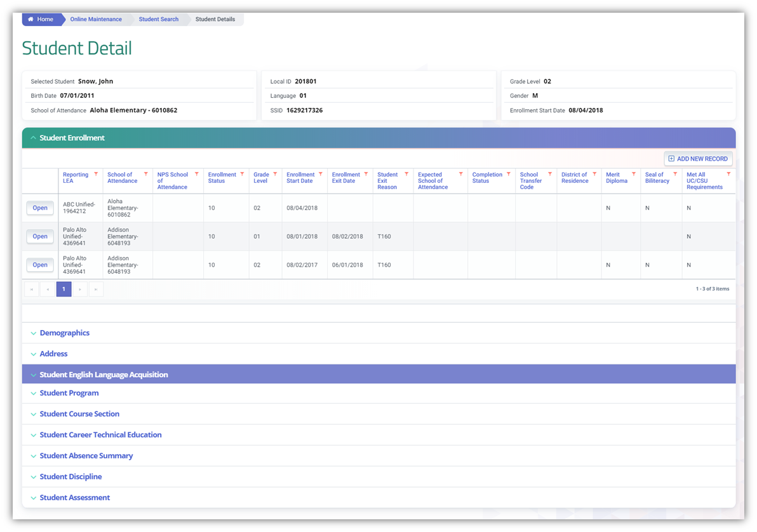757x532 pixels.
Task: Filter the Completion Status column
Action: (509, 174)
